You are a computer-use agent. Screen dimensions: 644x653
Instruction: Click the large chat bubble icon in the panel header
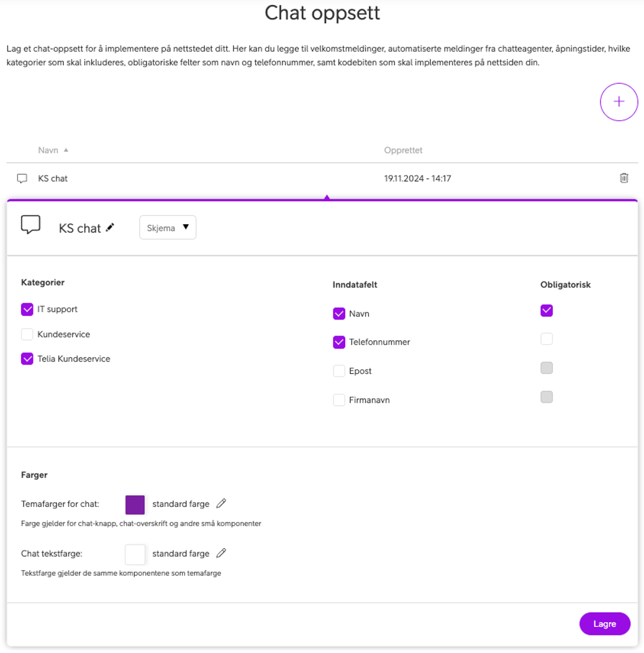tap(30, 224)
